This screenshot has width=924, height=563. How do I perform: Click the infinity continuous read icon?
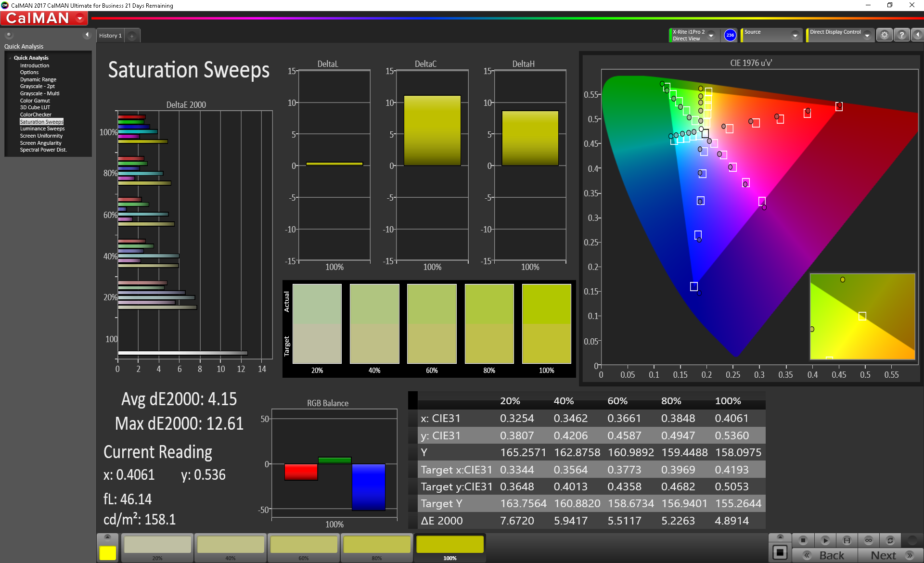(868, 540)
